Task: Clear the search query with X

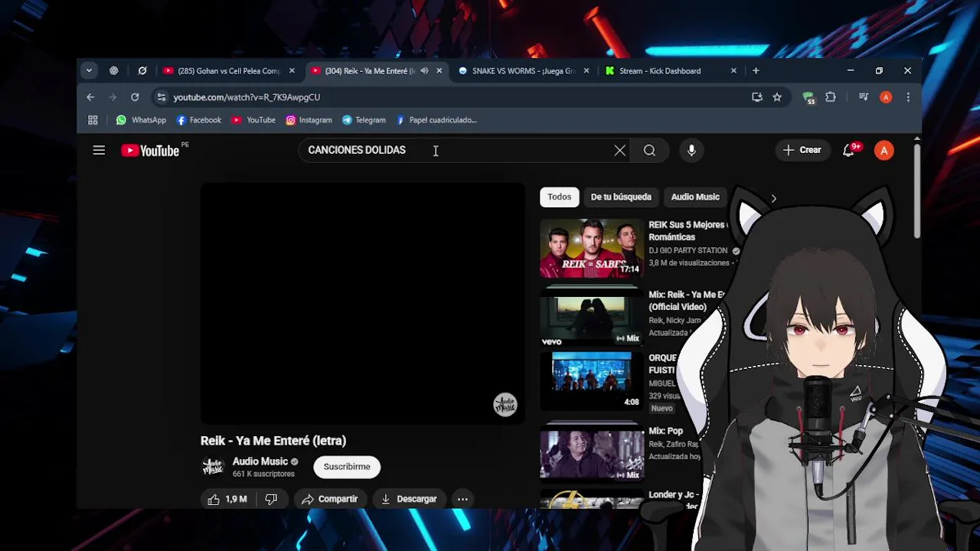Action: [620, 151]
